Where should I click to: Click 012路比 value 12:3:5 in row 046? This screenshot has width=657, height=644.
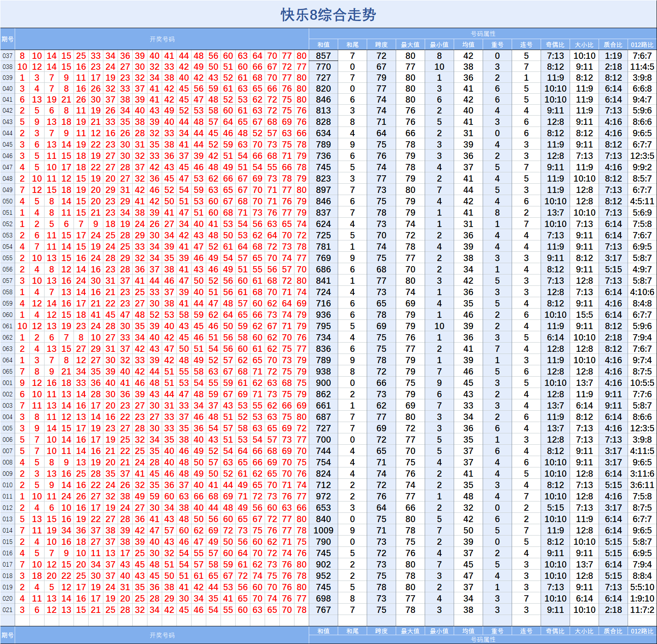click(642, 156)
